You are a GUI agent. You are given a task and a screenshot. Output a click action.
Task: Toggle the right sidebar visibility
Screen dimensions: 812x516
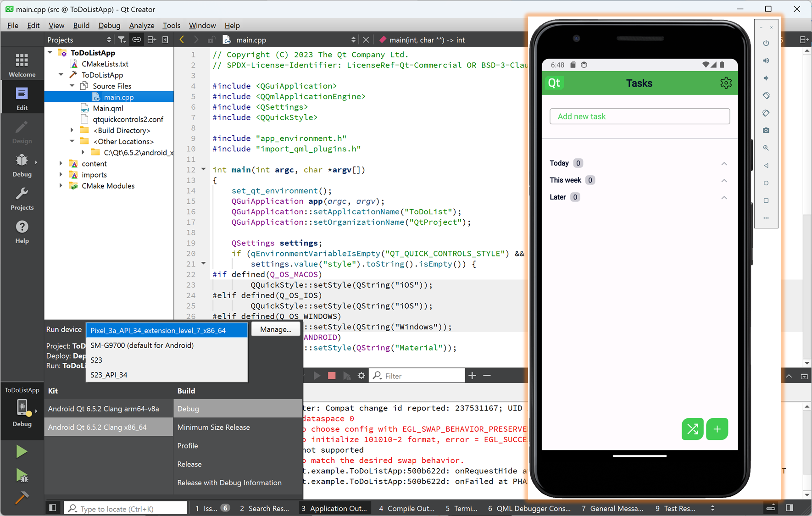(x=790, y=508)
